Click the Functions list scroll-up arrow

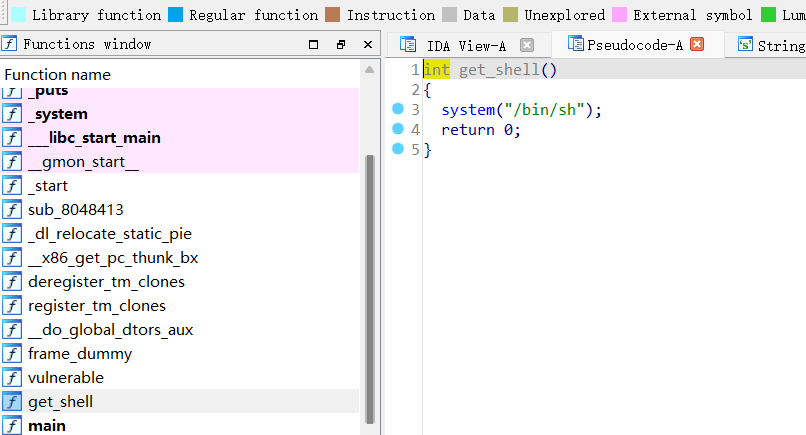tap(369, 69)
